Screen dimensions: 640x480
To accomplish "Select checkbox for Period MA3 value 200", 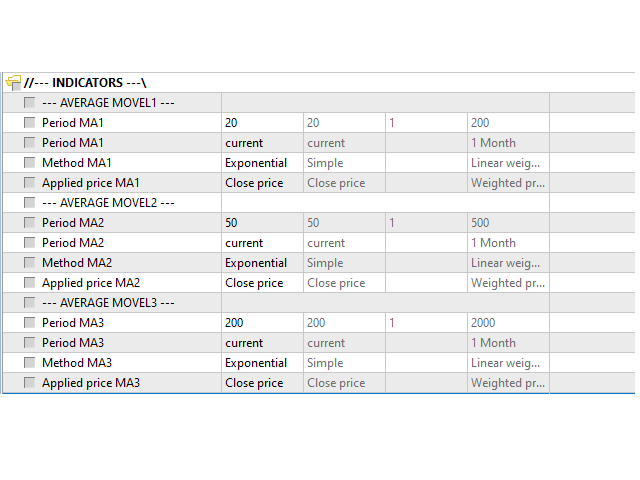I will tap(29, 322).
